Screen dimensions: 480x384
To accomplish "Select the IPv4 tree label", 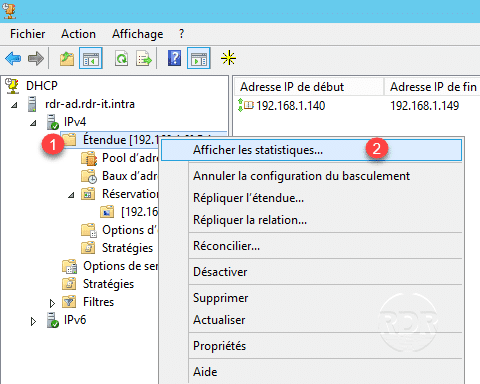I will tap(75, 122).
